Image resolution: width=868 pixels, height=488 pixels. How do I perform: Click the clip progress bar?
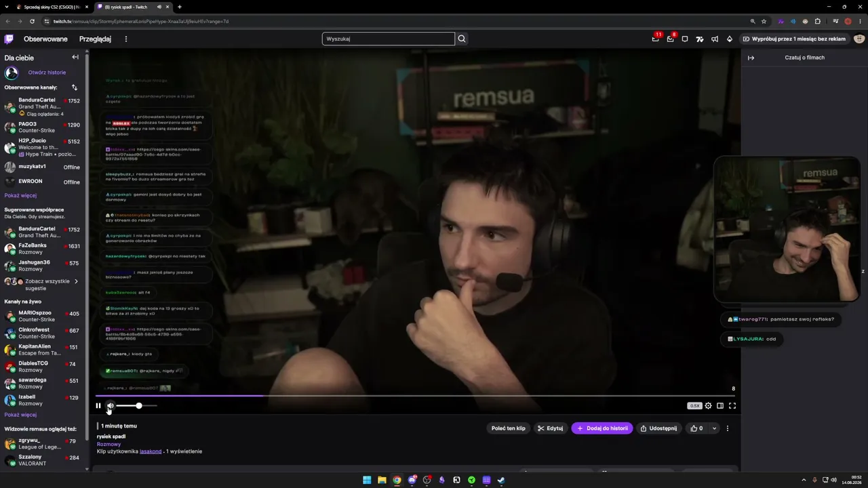(415, 396)
